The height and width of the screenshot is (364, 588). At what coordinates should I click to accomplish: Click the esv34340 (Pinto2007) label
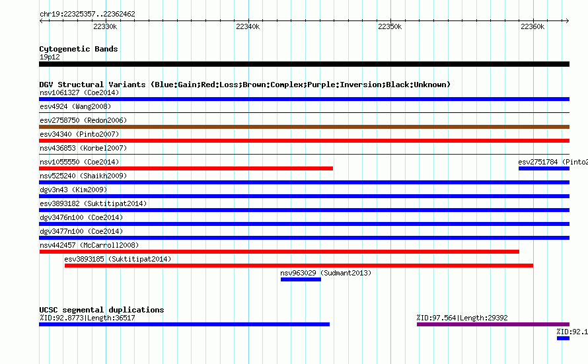click(79, 134)
